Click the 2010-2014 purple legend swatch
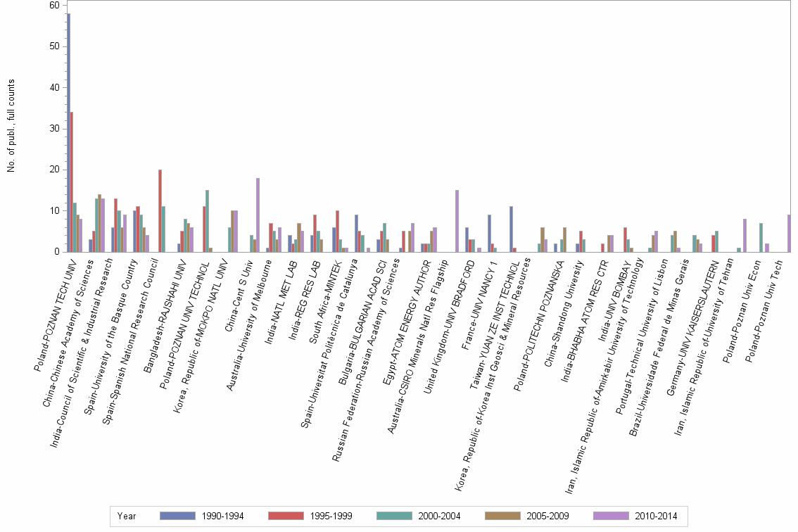798x532 pixels. point(611,516)
